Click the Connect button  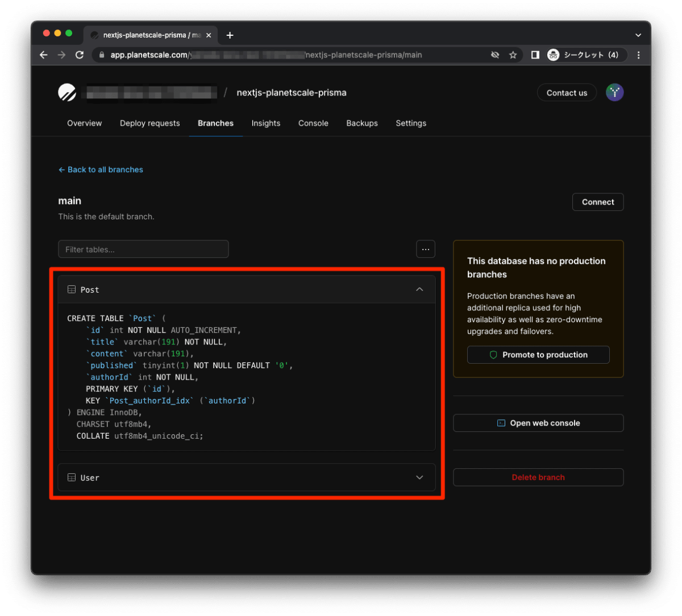tap(598, 202)
